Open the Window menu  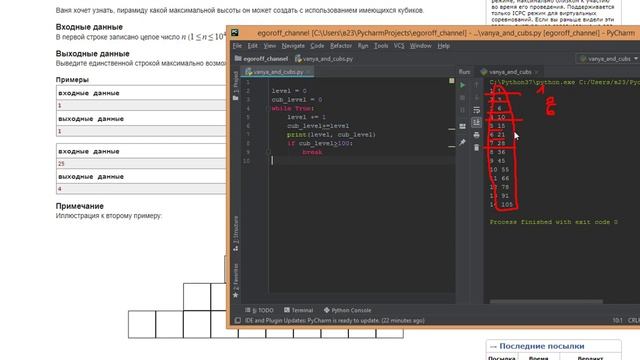point(420,46)
